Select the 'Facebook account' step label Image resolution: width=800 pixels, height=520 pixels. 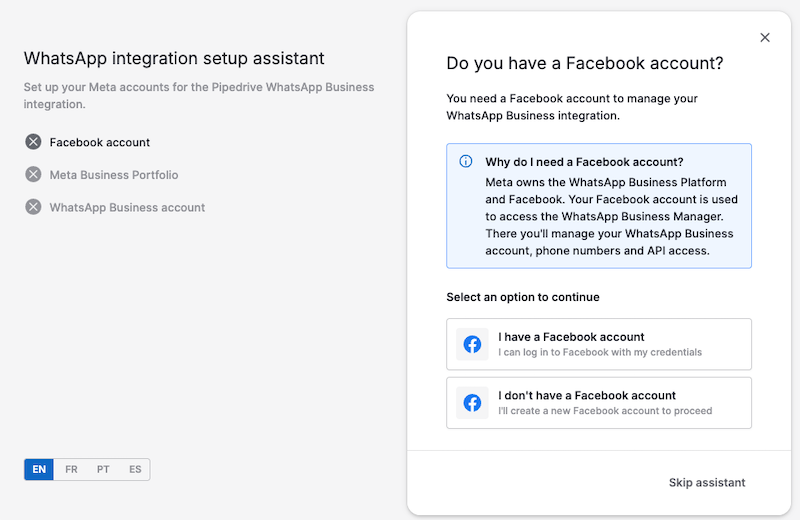coord(99,142)
